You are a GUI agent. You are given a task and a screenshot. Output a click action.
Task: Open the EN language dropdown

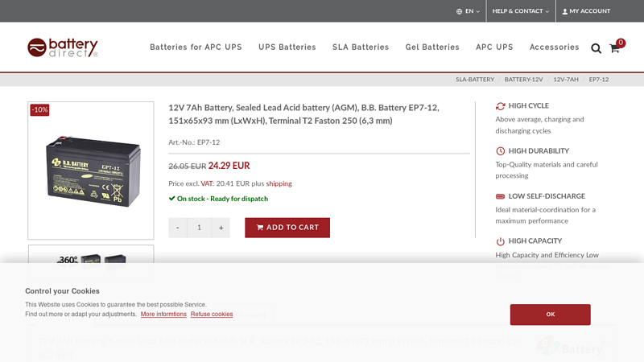coord(468,11)
